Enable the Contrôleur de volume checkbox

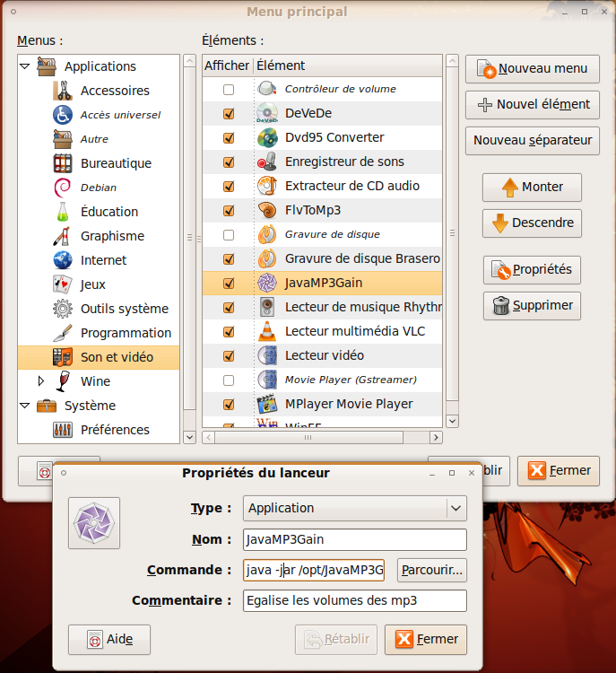[x=229, y=90]
